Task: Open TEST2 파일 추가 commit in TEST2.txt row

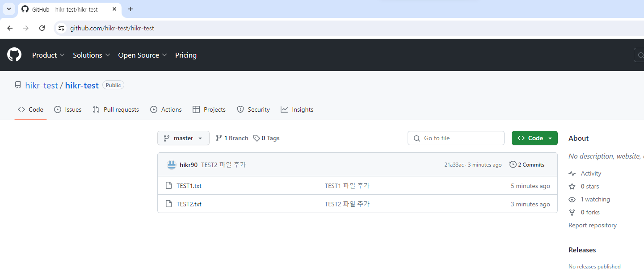Action: 347,204
